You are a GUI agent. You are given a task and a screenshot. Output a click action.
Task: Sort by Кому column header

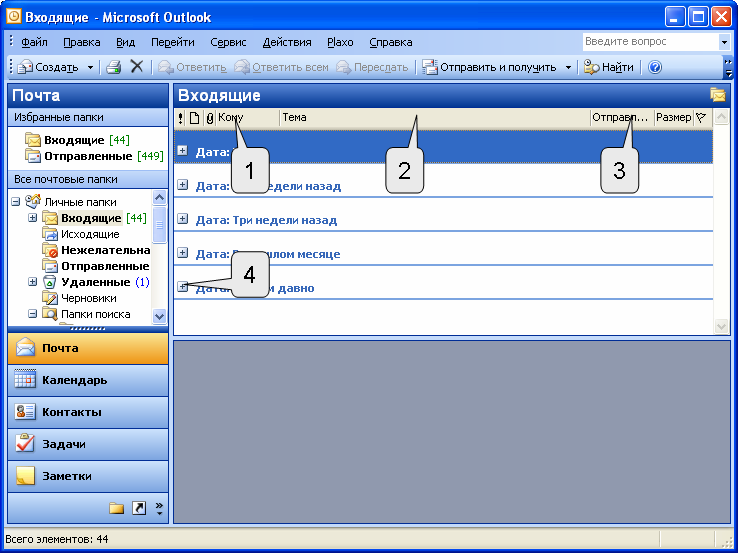pyautogui.click(x=248, y=118)
